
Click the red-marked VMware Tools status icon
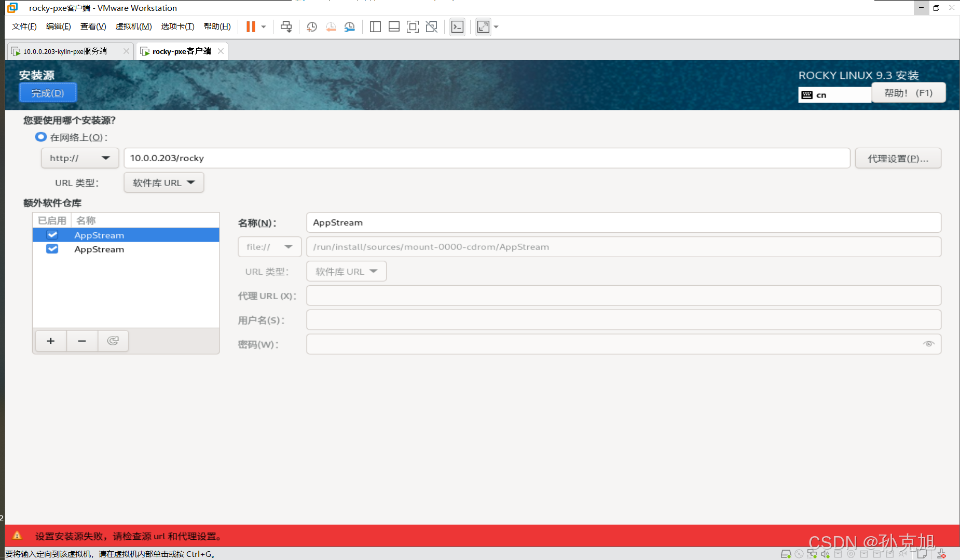941,554
